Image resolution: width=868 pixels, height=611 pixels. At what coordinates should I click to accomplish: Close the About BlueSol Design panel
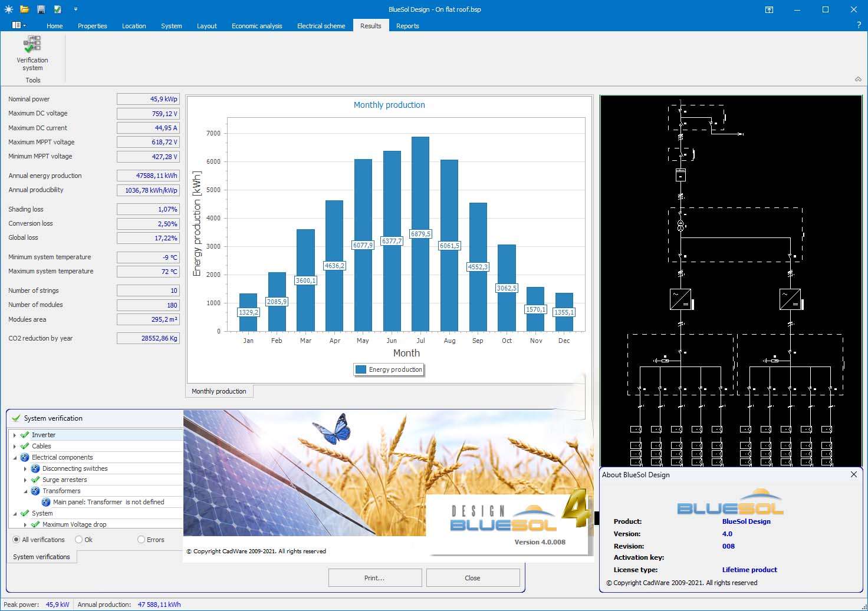(x=853, y=474)
